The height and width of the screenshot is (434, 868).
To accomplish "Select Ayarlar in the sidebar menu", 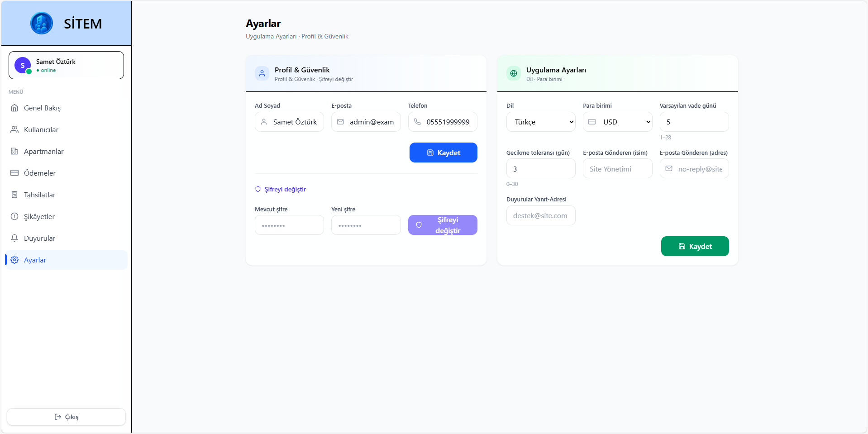I will click(x=35, y=260).
